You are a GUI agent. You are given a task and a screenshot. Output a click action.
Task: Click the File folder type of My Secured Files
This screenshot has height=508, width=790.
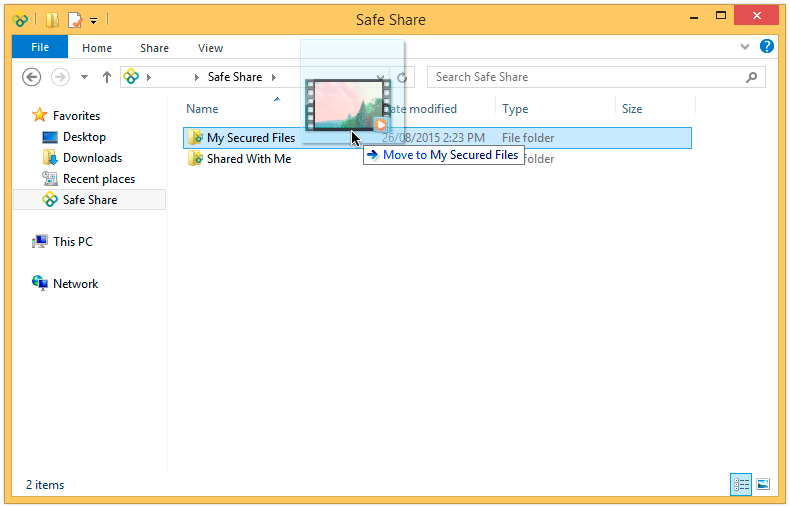528,138
